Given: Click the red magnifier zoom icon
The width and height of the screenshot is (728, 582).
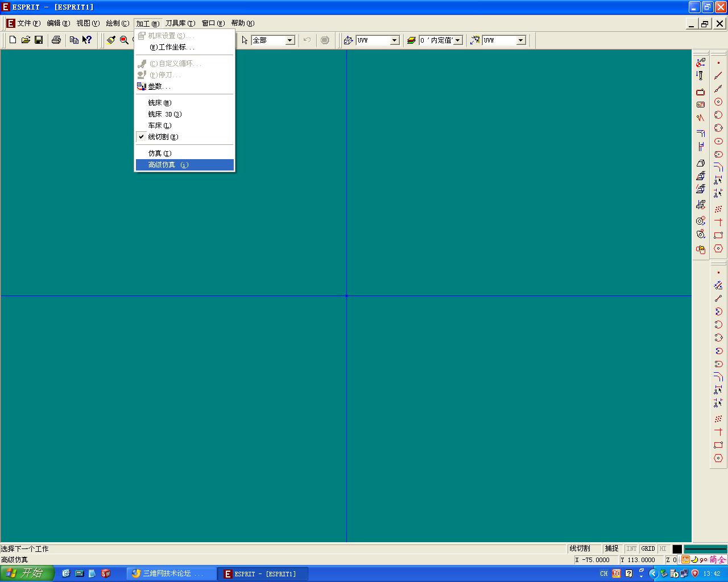Looking at the screenshot, I should click(x=124, y=40).
